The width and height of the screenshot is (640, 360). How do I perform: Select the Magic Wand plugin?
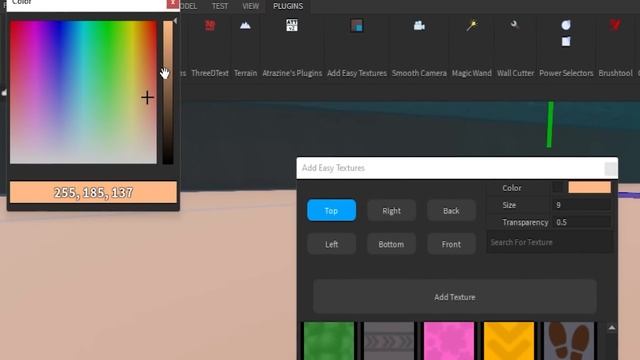point(472,26)
